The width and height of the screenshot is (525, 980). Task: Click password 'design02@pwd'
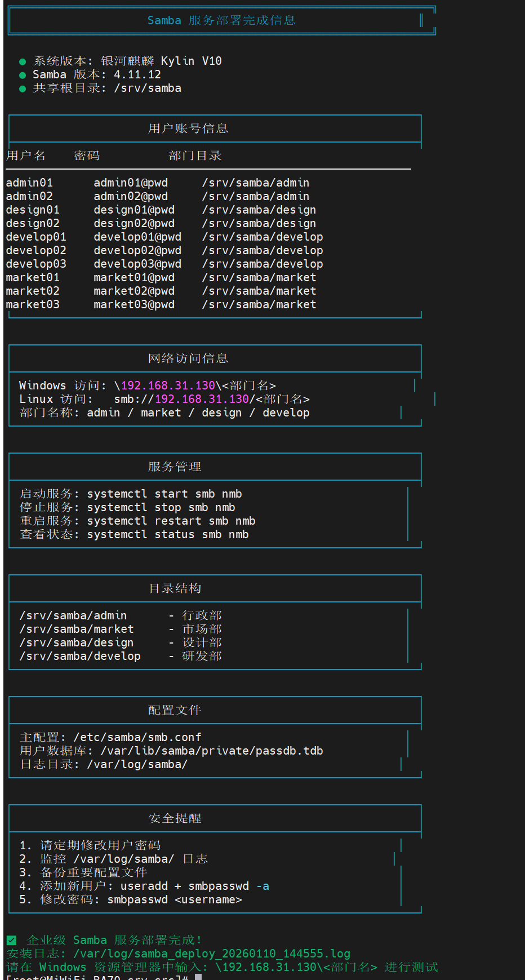134,223
